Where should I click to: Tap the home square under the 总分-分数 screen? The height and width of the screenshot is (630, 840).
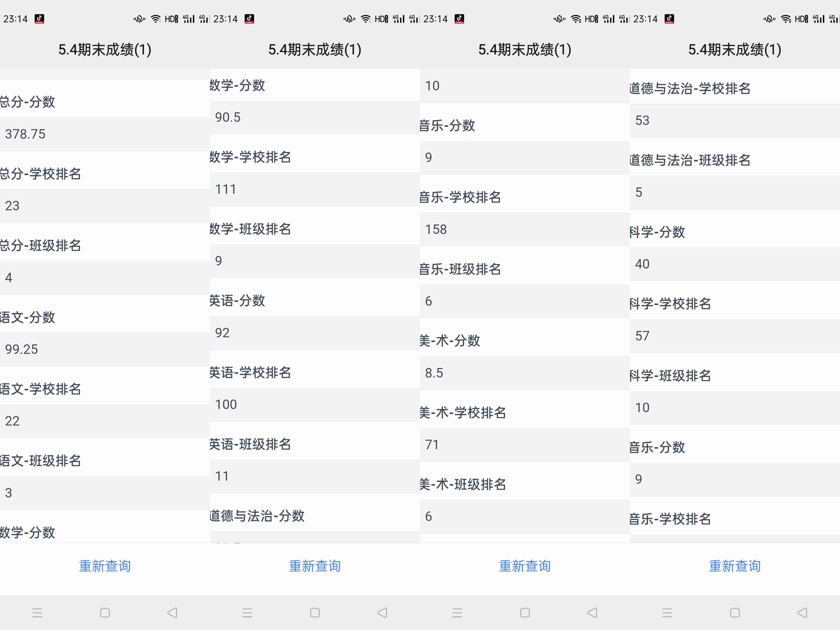point(105,613)
